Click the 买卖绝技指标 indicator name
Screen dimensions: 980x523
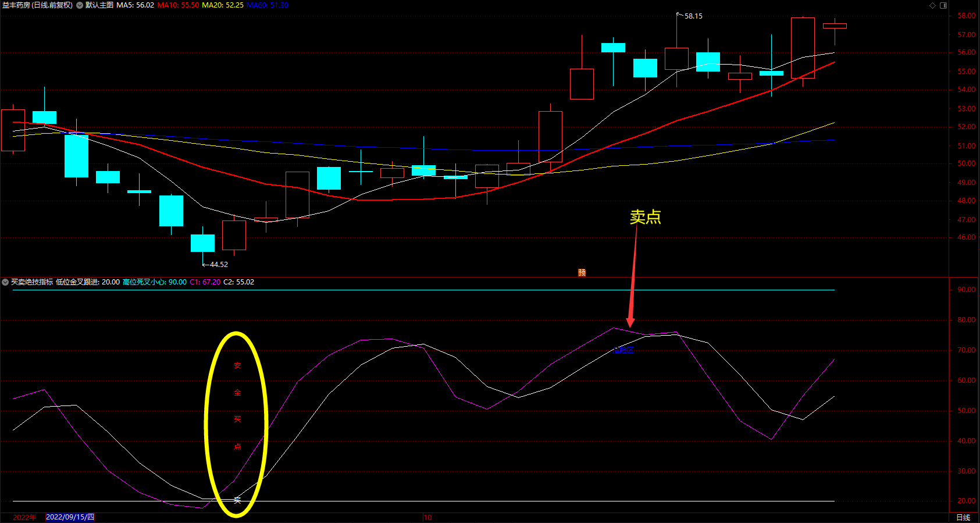32,282
